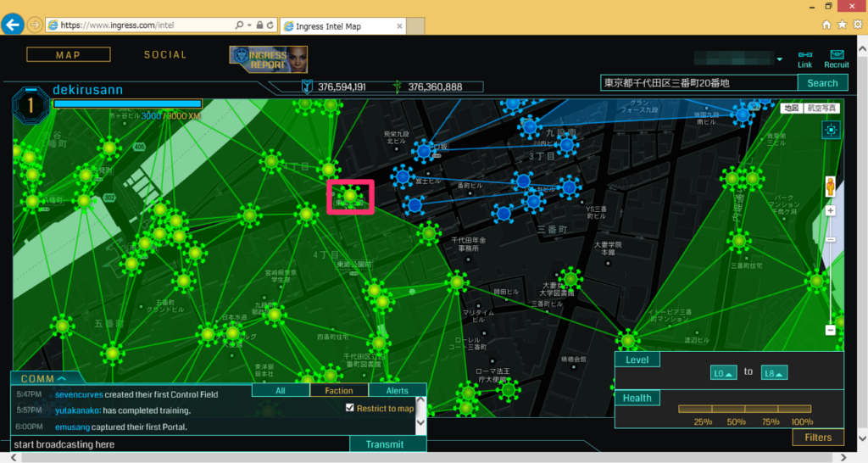The width and height of the screenshot is (868, 463).
Task: Click the horizontal scrollbar right arrow
Action: point(843,457)
